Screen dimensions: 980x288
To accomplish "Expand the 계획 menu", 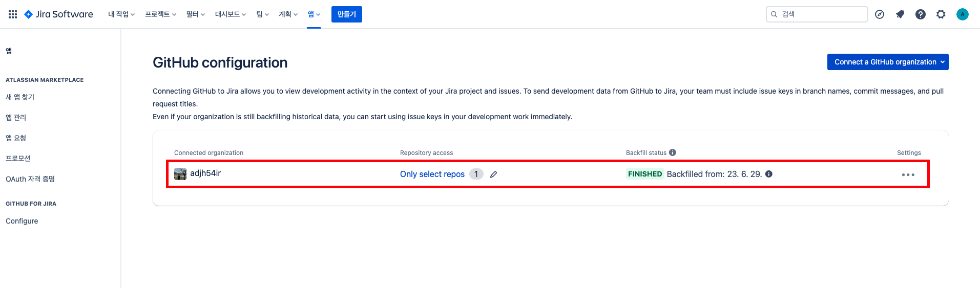I will (288, 14).
